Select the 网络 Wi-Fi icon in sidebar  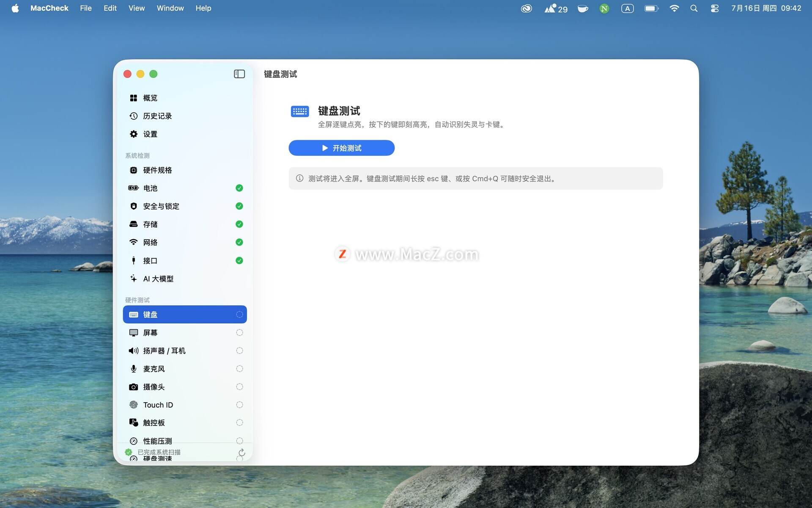point(134,242)
